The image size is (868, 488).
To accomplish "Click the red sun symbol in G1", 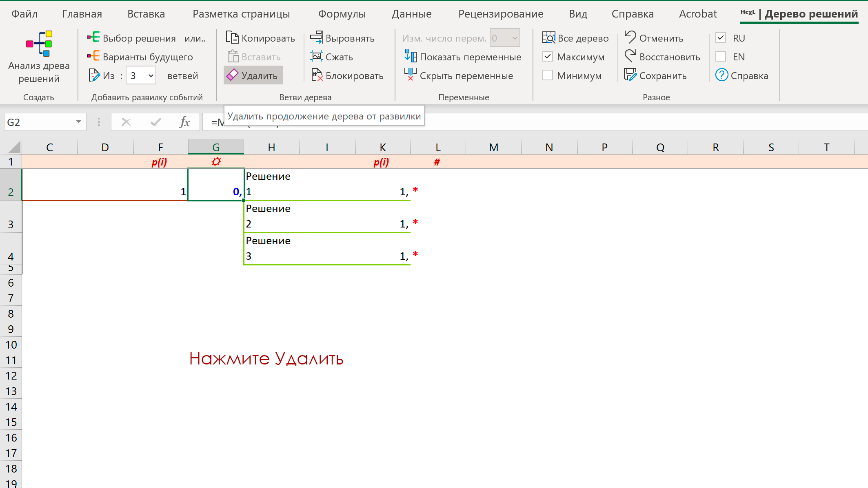I will click(x=216, y=161).
